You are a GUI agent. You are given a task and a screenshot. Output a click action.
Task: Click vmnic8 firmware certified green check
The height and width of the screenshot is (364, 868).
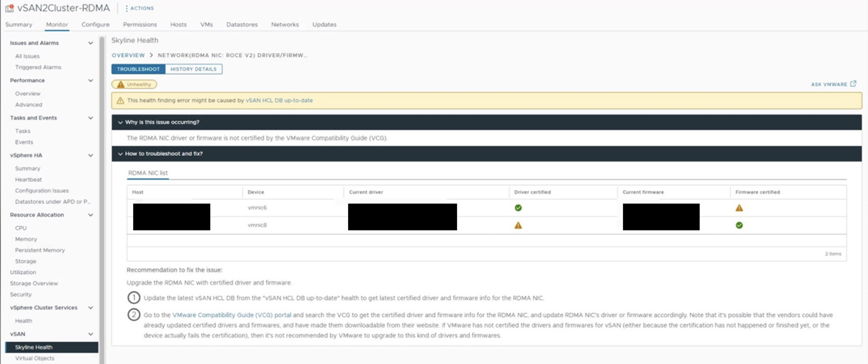pyautogui.click(x=739, y=225)
